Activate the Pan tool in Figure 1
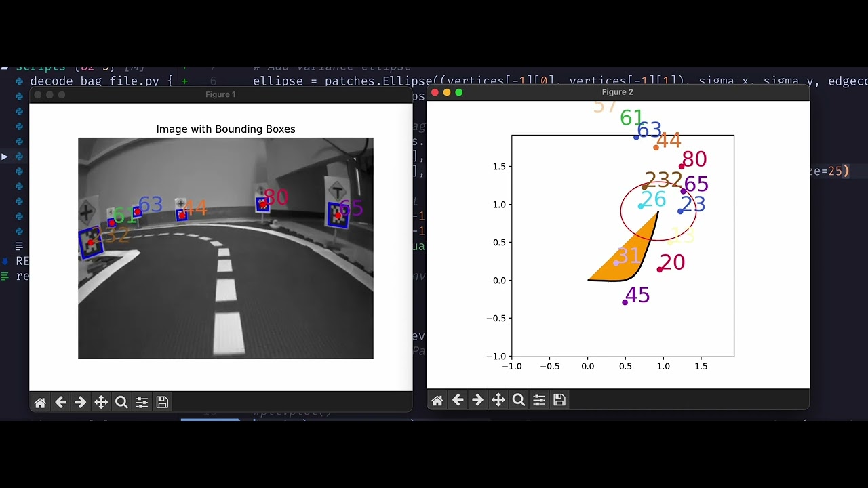This screenshot has height=488, width=868. [x=101, y=403]
